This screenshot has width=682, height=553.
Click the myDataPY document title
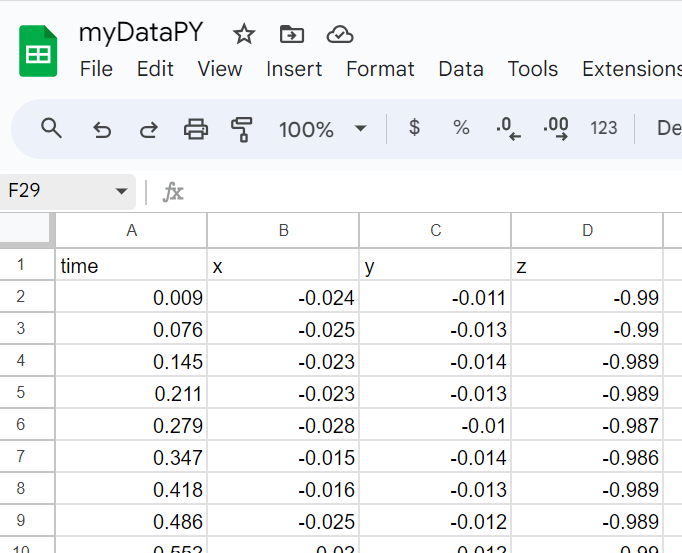pos(141,32)
